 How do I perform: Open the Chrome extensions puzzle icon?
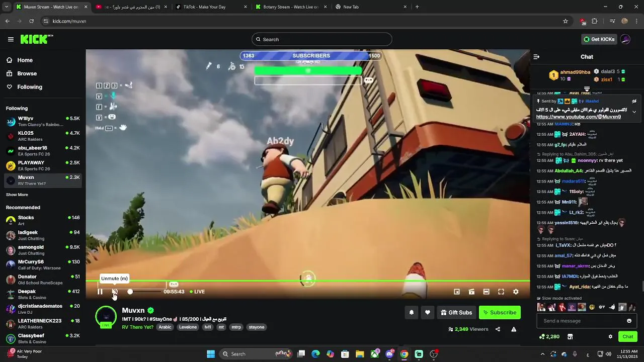[594, 21]
